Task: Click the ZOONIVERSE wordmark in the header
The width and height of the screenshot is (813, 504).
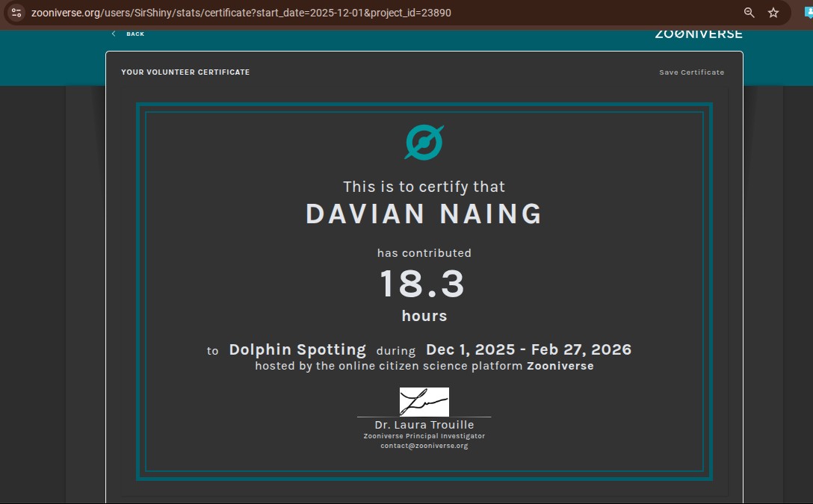Action: 699,34
